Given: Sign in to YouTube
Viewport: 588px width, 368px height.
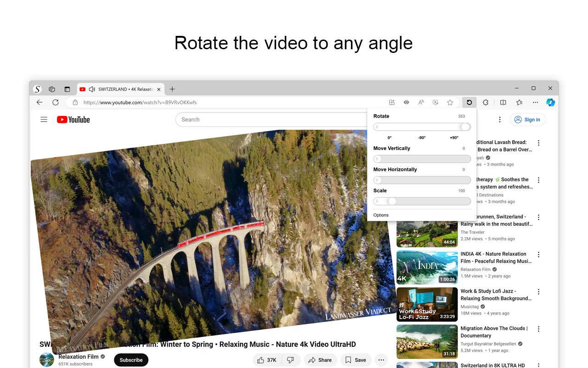Looking at the screenshot, I should [x=527, y=120].
